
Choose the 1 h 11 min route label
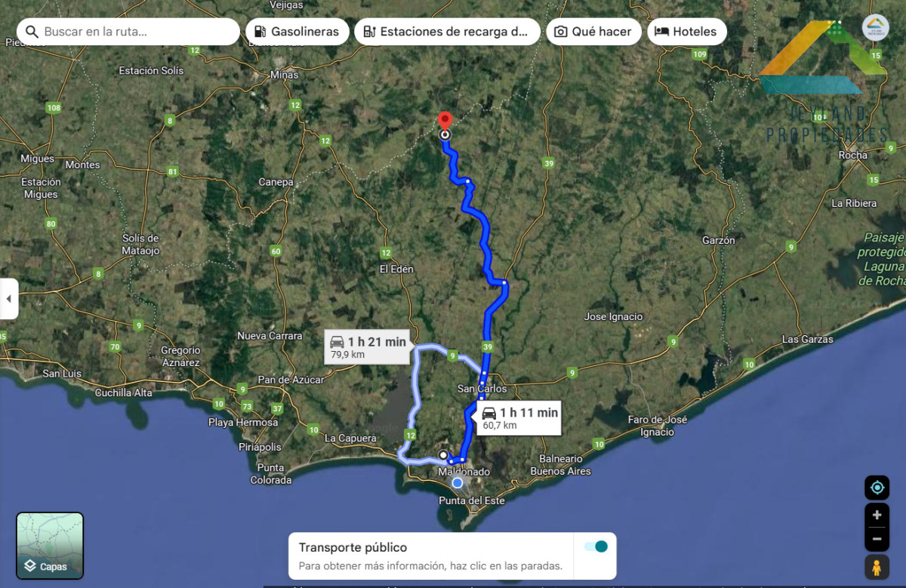point(519,418)
